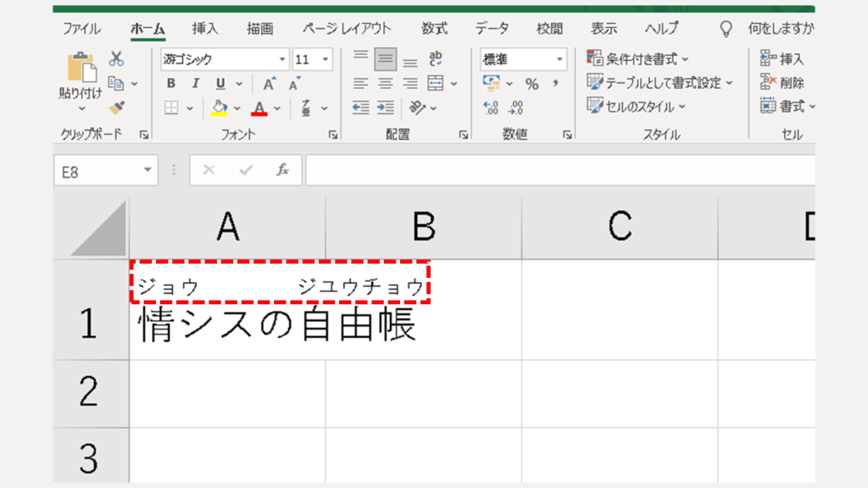Click the 挿入 button in the cells group
The height and width of the screenshot is (488, 868).
click(x=782, y=58)
